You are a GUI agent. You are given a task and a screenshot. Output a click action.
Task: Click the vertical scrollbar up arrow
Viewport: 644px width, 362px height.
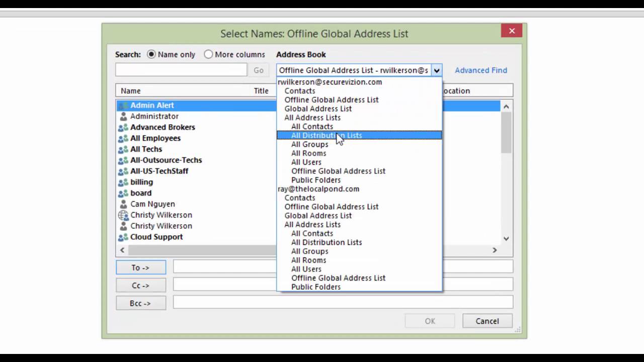pyautogui.click(x=506, y=106)
